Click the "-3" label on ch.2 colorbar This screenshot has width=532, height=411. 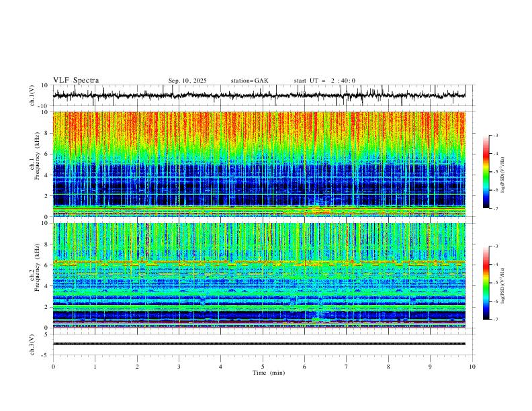(x=496, y=246)
